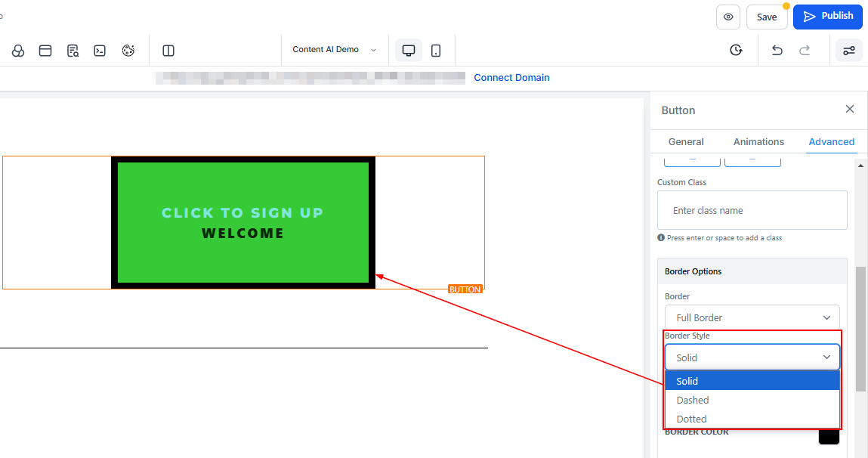Viewport: 868px width, 458px height.
Task: Switch to mobile view
Action: pos(436,51)
